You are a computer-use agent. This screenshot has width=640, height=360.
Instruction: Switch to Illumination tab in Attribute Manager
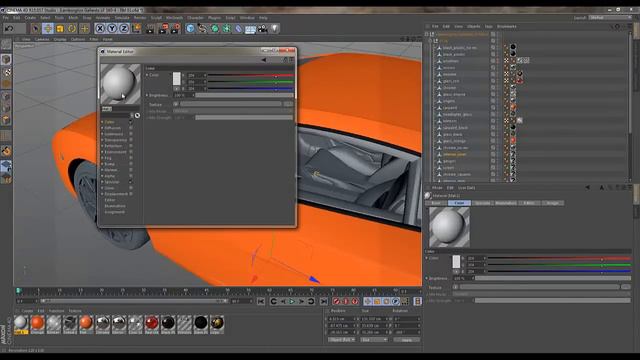tap(506, 203)
